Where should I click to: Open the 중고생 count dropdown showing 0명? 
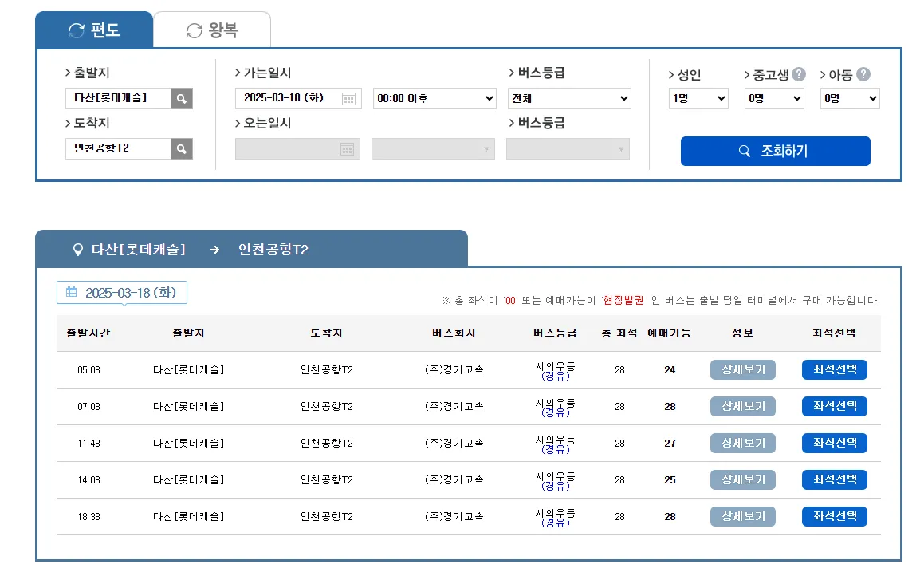tap(773, 98)
